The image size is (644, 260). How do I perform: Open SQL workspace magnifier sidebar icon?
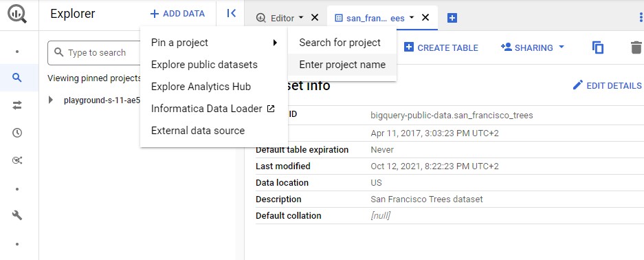tap(17, 77)
